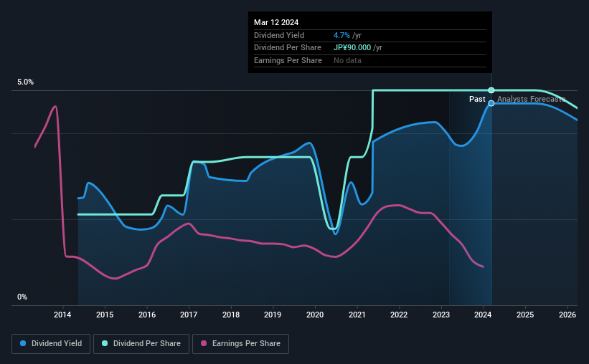This screenshot has height=364, width=589.
Task: Click the Past label on the chart
Action: [477, 99]
